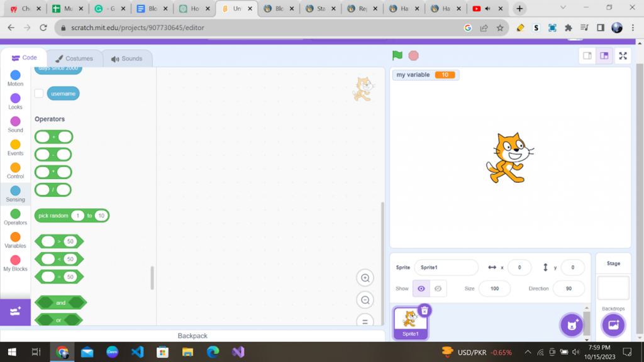The height and width of the screenshot is (362, 644).
Task: Delete Sprite1 with the trash button
Action: point(425,310)
